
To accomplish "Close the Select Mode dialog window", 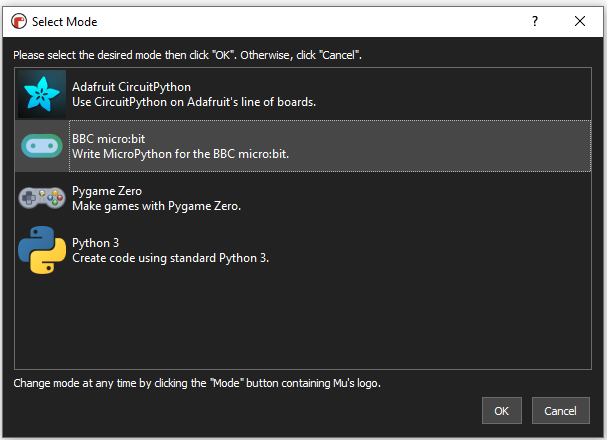I will 580,21.
